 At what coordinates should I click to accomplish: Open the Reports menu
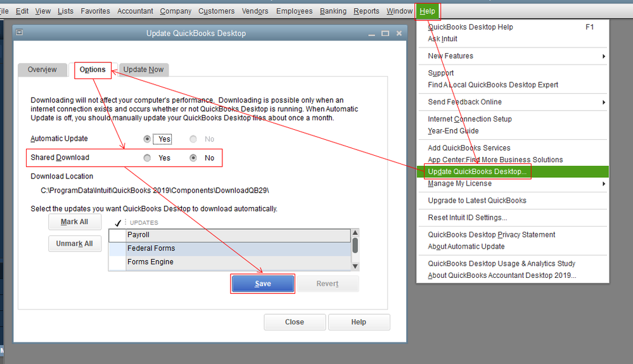point(367,11)
